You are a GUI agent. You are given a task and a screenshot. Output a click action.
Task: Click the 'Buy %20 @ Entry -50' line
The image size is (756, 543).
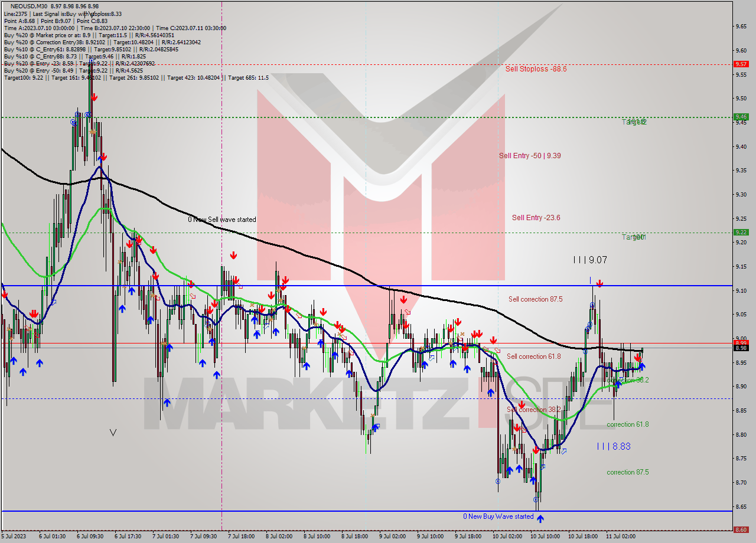74,70
